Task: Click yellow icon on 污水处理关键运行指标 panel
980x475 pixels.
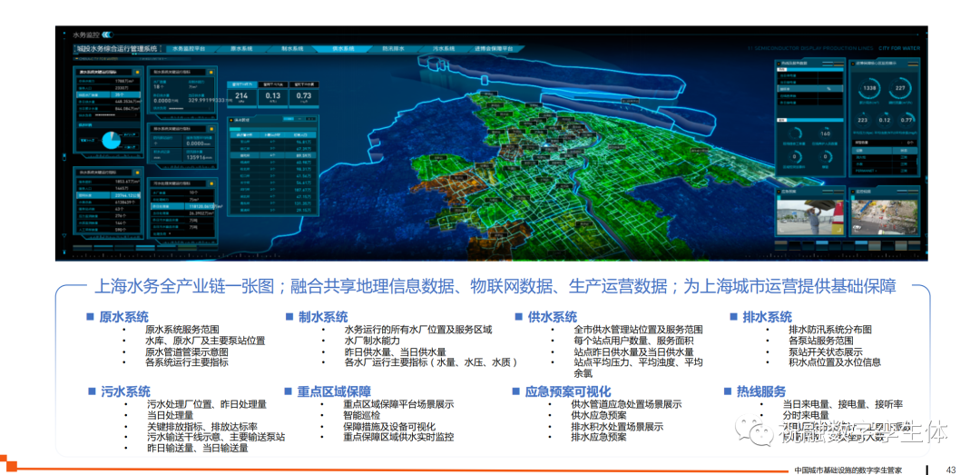Action: pos(211,182)
